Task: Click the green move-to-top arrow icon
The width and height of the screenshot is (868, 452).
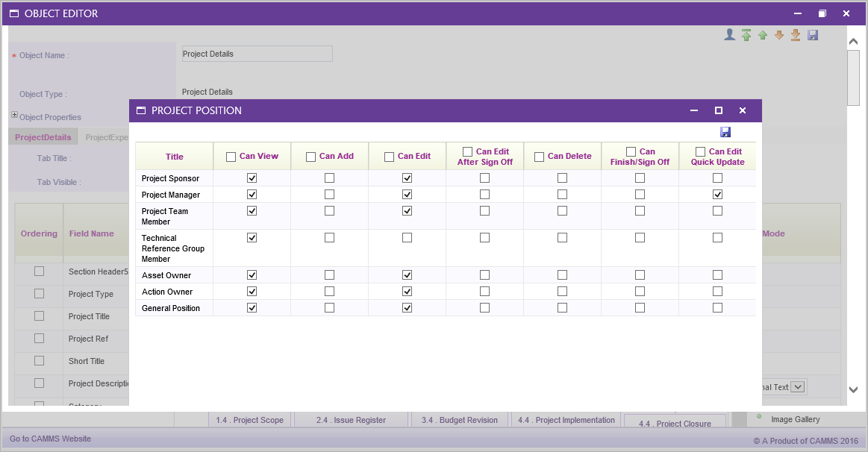Action: [746, 35]
